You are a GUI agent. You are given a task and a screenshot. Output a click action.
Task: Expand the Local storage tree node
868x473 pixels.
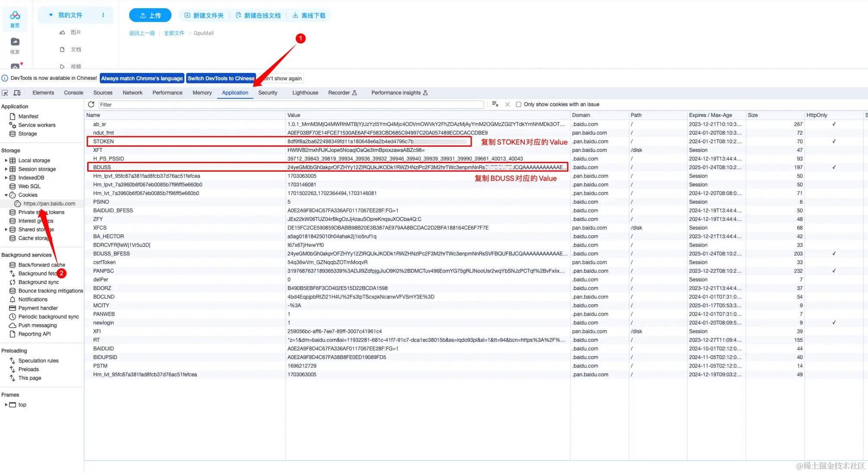tap(6, 161)
